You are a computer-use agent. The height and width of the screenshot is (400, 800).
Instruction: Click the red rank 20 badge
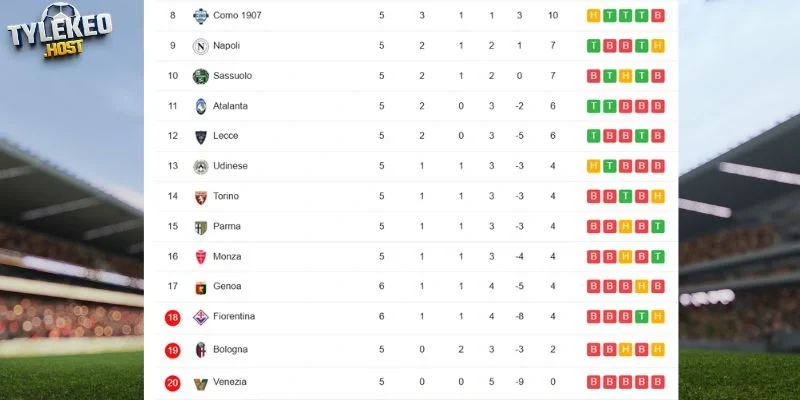[172, 383]
